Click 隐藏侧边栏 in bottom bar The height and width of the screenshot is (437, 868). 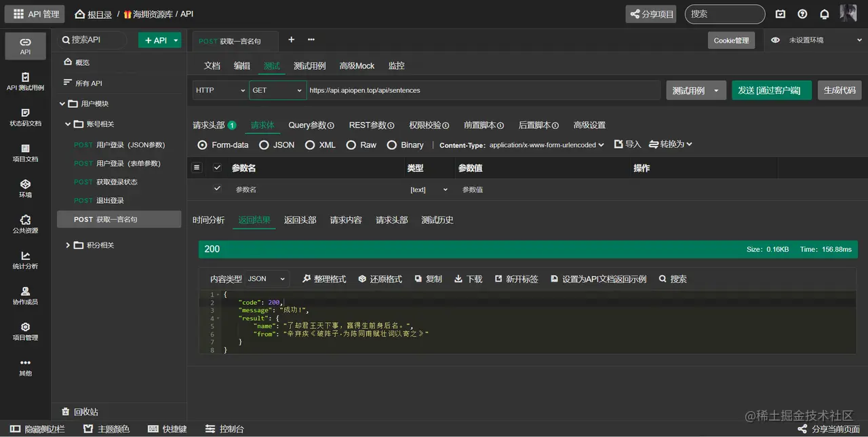click(38, 429)
